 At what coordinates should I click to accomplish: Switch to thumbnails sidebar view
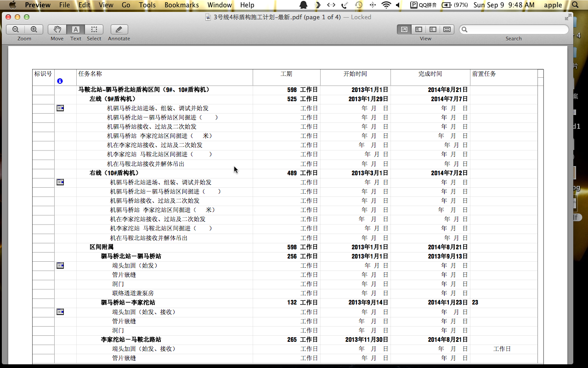click(418, 29)
